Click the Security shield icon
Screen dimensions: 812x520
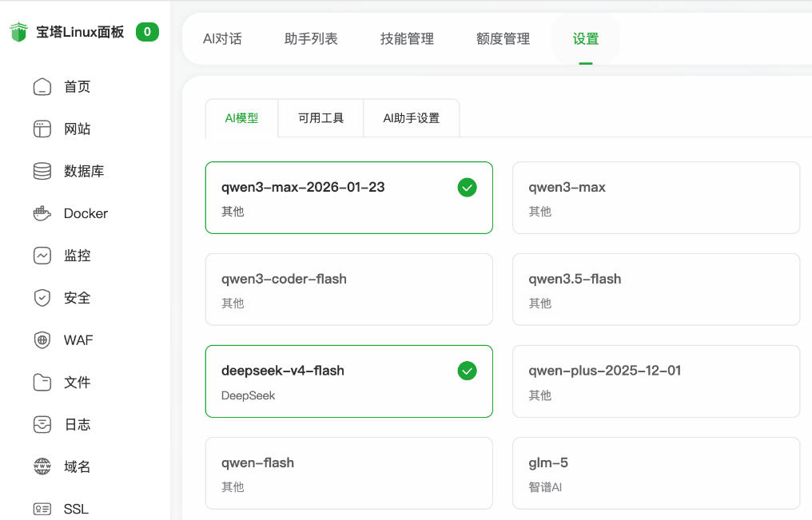(x=42, y=298)
